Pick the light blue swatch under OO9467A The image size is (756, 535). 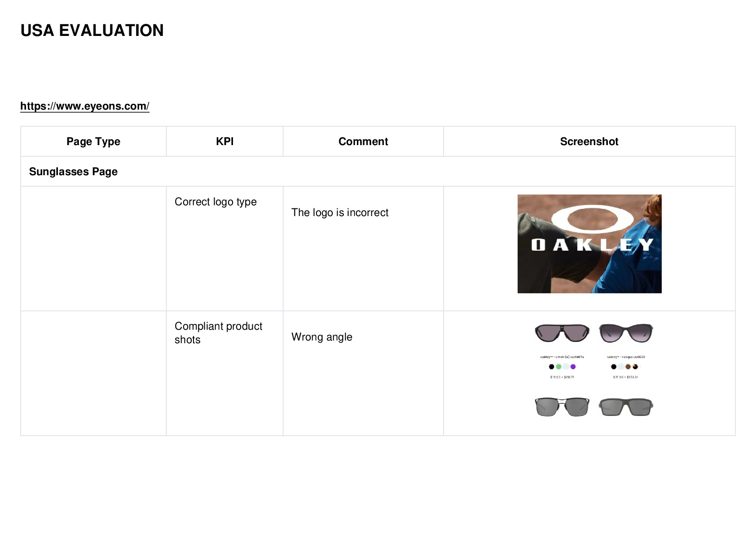click(566, 367)
